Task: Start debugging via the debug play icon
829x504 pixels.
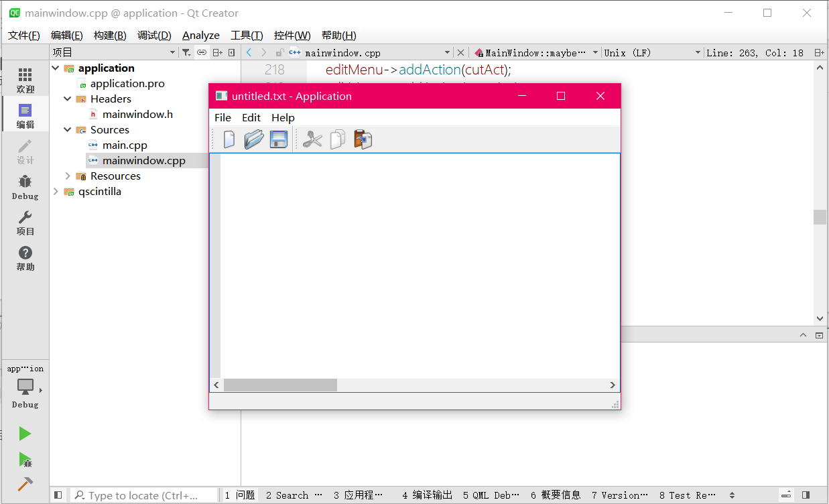Action: [x=25, y=460]
